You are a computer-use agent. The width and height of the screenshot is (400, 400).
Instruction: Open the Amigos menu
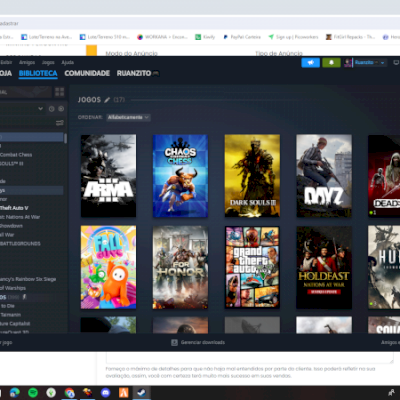pyautogui.click(x=27, y=62)
